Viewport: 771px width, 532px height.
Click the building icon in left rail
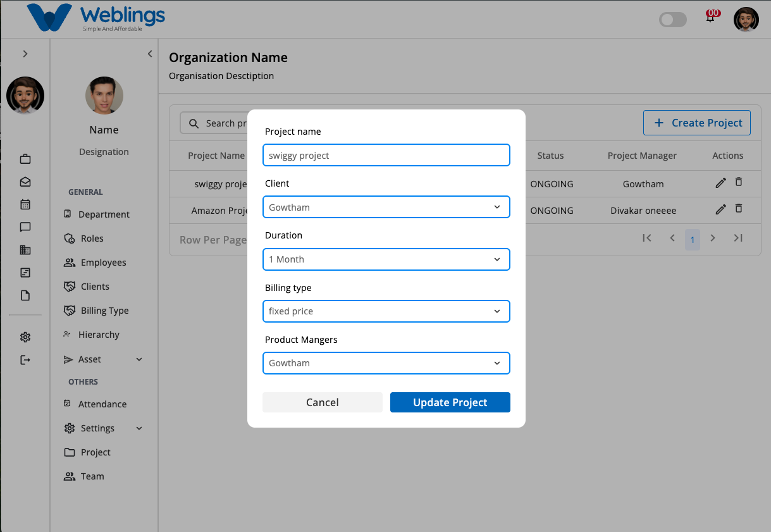tap(25, 250)
